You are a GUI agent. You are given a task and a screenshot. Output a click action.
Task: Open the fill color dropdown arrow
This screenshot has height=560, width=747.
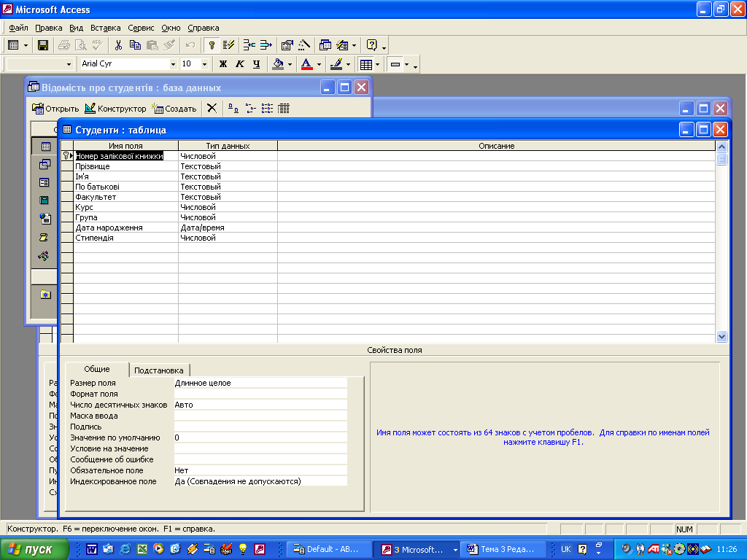tap(290, 64)
